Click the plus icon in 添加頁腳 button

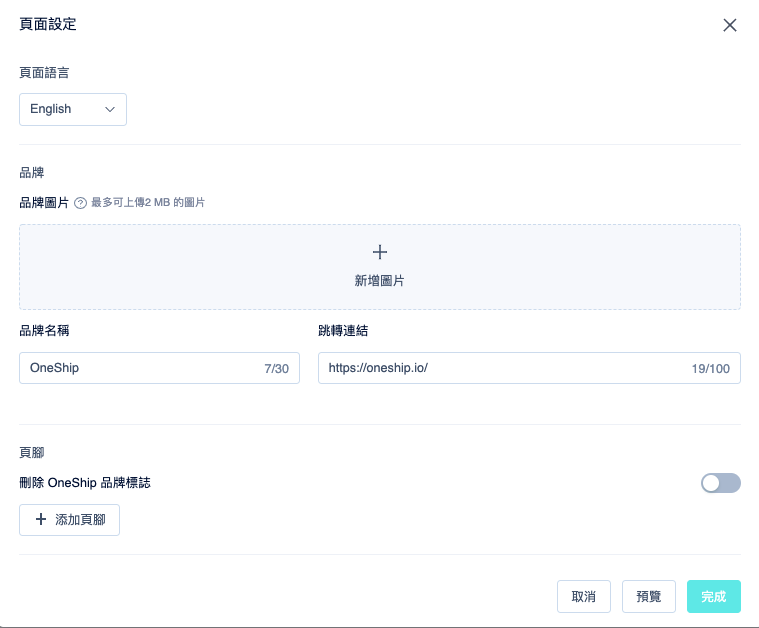(41, 519)
